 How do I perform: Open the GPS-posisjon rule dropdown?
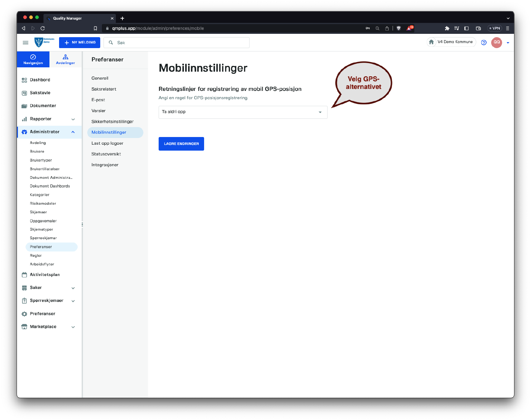(243, 112)
